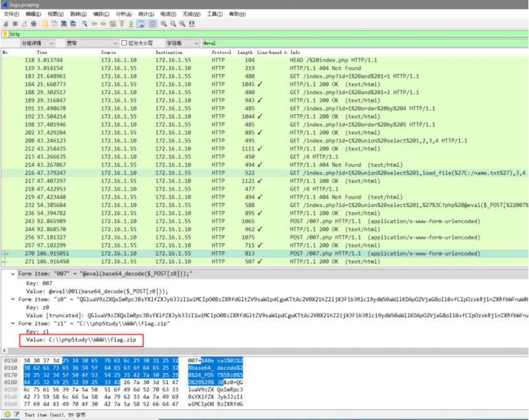Image resolution: width=529 pixels, height=420 pixels.
Task: Click the reload capture file icon
Action: coord(73,24)
